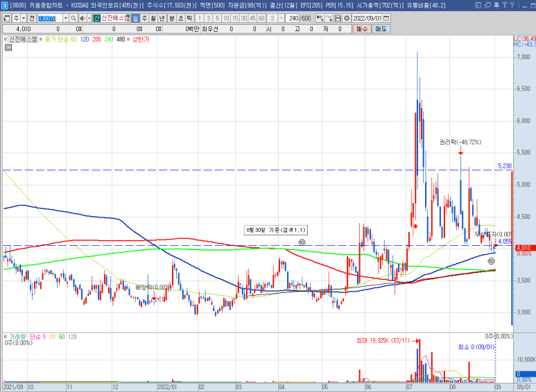Expand the custom interval 3 dropdown
This screenshot has height=392, width=536.
[282, 18]
